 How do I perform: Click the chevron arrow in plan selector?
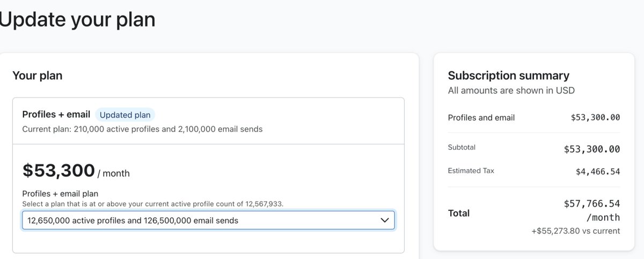click(x=384, y=220)
